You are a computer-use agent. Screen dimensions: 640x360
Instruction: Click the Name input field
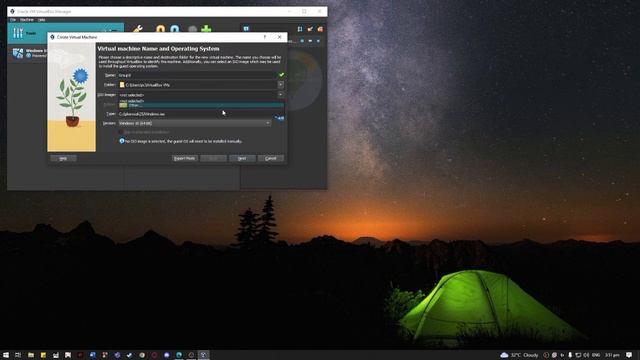tap(197, 75)
